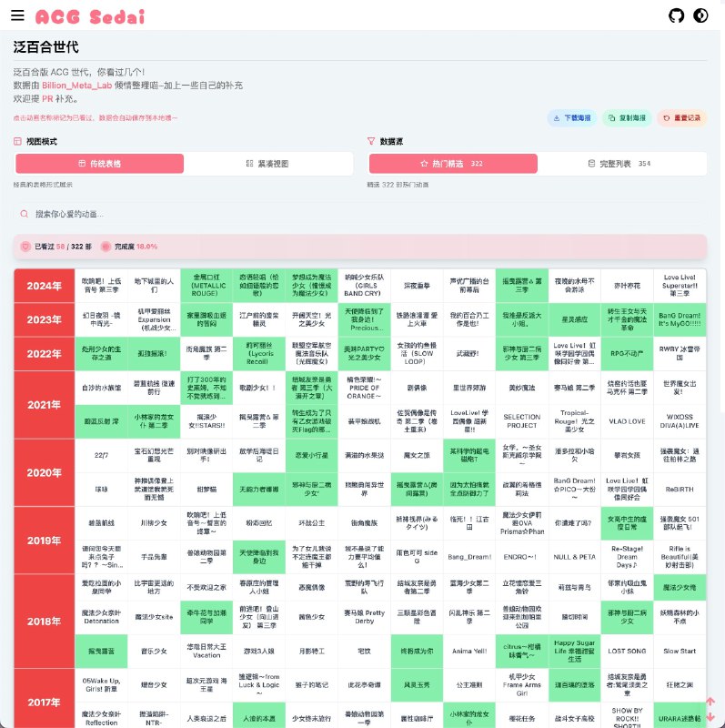Click the scroll-to-top arrow icon
Screen dimensions: 725x728
[710, 702]
